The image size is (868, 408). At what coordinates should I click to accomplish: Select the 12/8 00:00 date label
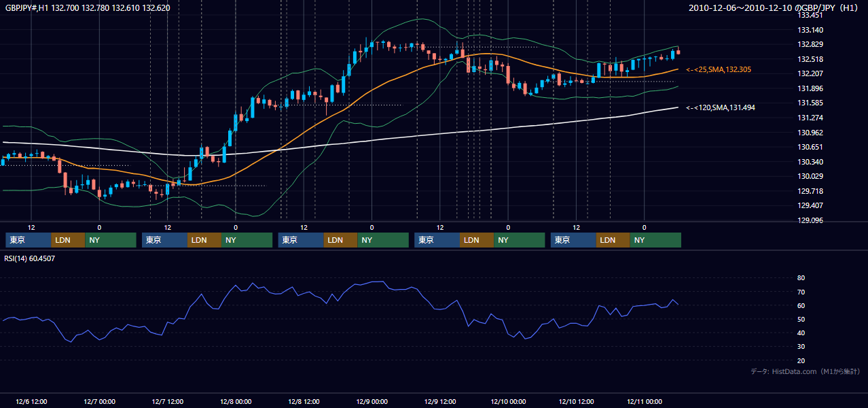click(236, 401)
